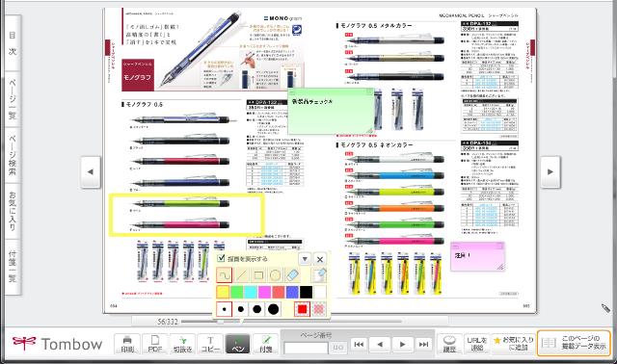Click the erase-all page icon

click(x=319, y=275)
